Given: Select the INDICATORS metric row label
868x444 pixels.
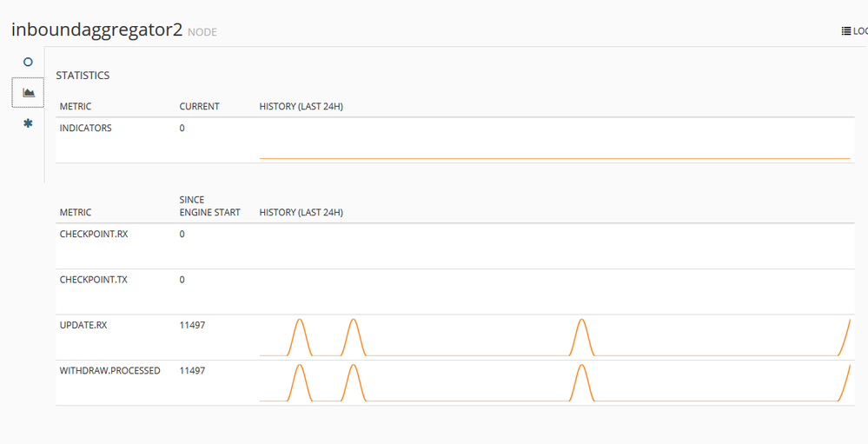Looking at the screenshot, I should coord(85,128).
